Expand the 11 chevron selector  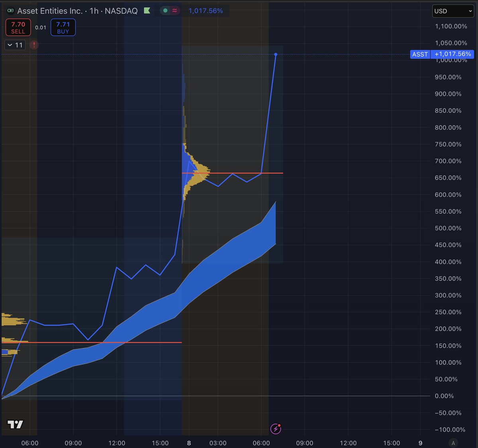coord(15,45)
